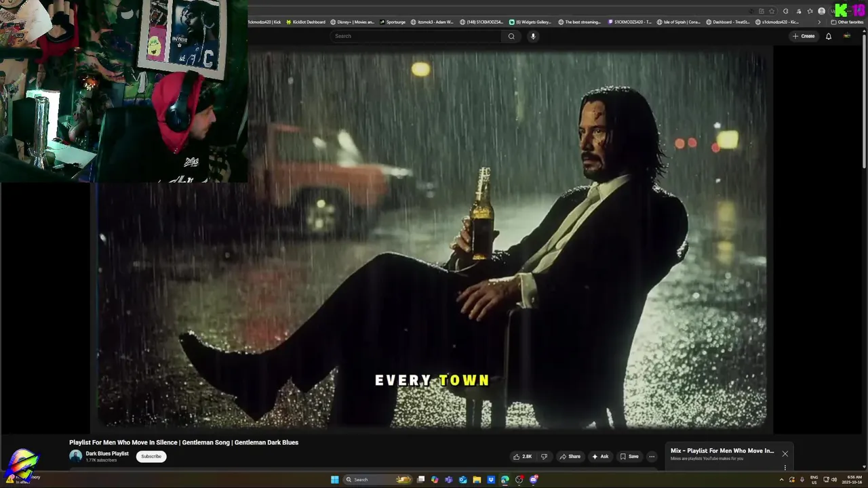Click the YouTube search magnifier button
The width and height of the screenshot is (868, 488).
[x=511, y=36]
